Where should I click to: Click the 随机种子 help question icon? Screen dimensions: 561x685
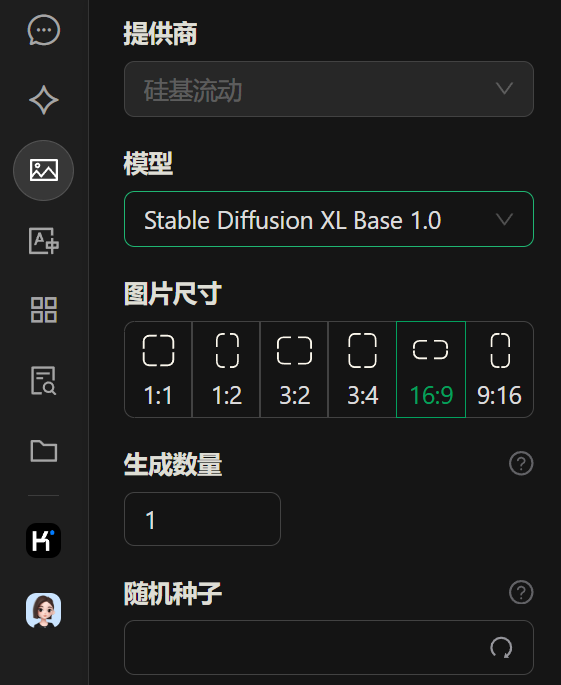pos(521,592)
